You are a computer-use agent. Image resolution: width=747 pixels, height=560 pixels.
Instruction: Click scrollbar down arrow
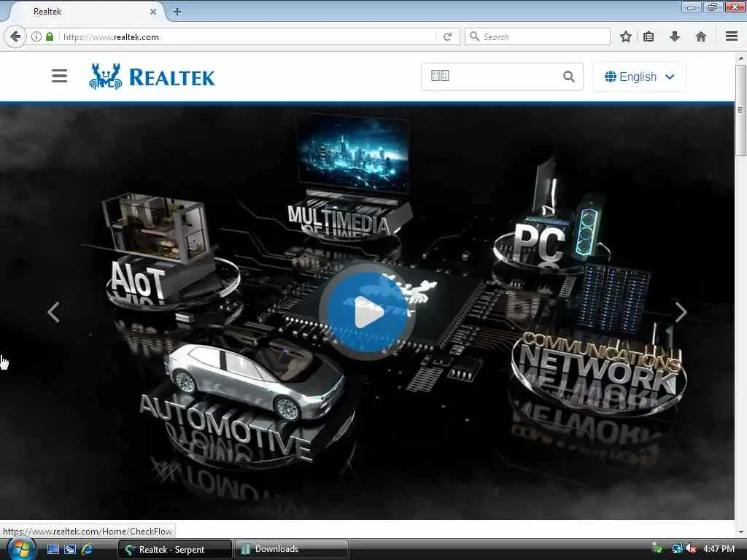click(x=741, y=532)
